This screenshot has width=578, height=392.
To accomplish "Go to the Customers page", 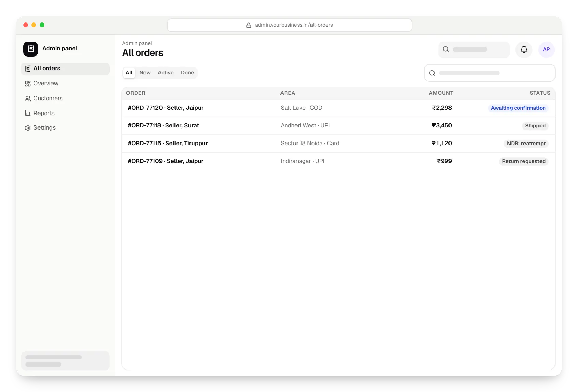I will click(x=65, y=99).
